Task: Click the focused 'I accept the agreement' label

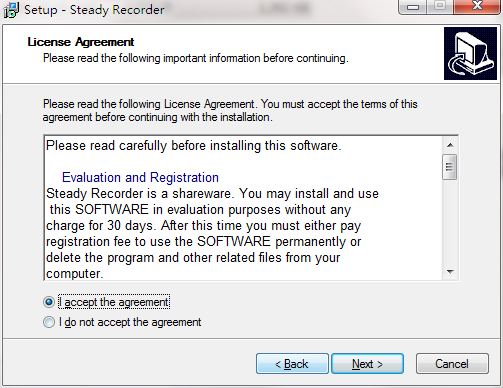Action: (114, 302)
